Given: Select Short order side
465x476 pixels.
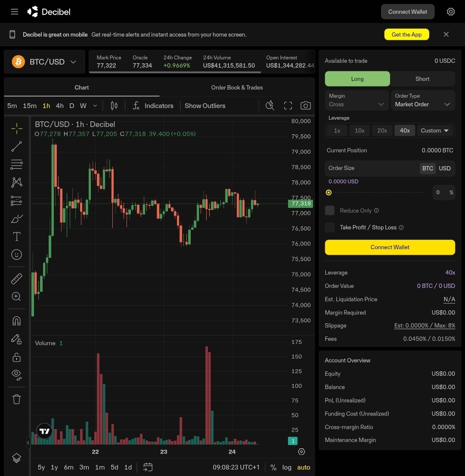Looking at the screenshot, I should (422, 79).
